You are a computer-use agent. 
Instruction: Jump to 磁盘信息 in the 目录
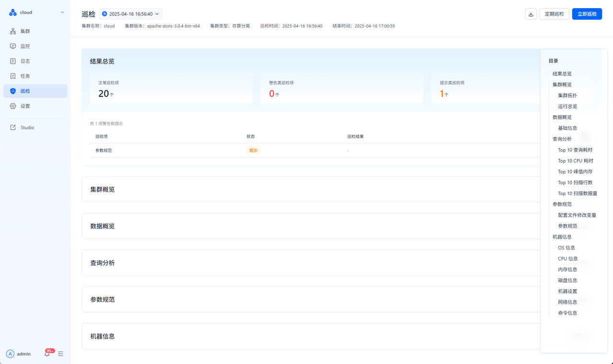point(568,280)
